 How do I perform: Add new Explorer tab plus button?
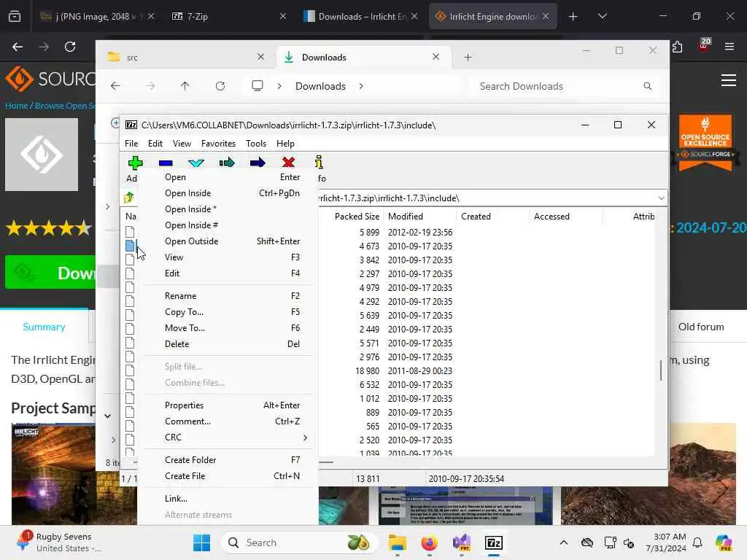(468, 57)
